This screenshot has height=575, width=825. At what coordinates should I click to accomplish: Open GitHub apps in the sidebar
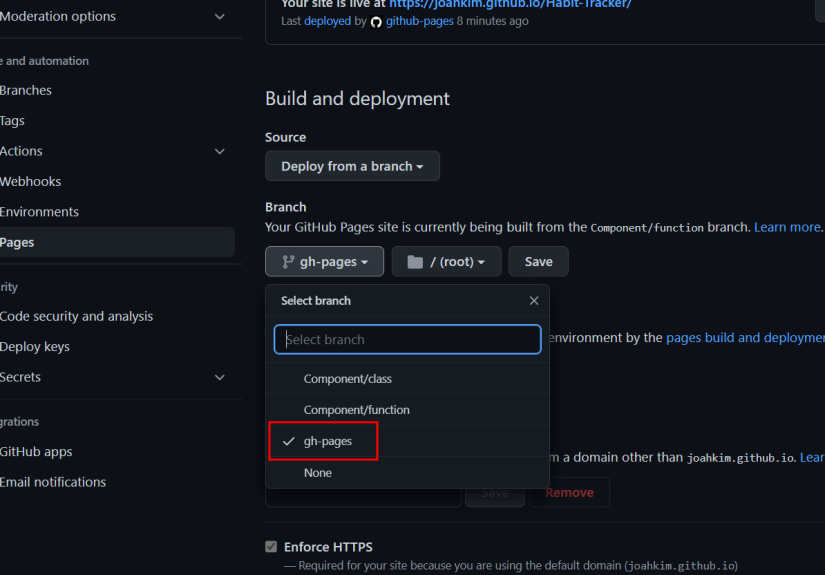36,452
